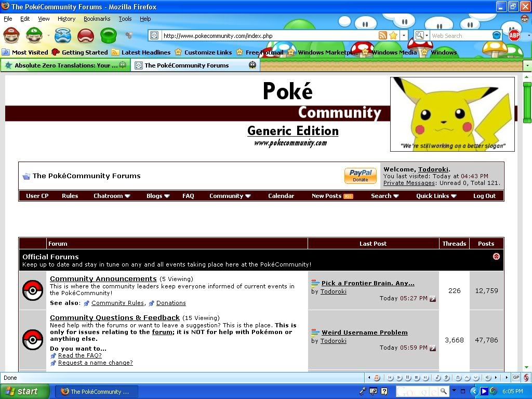Click Getting Started bookmark
Image resolution: width=532 pixels, height=399 pixels.
coord(79,52)
